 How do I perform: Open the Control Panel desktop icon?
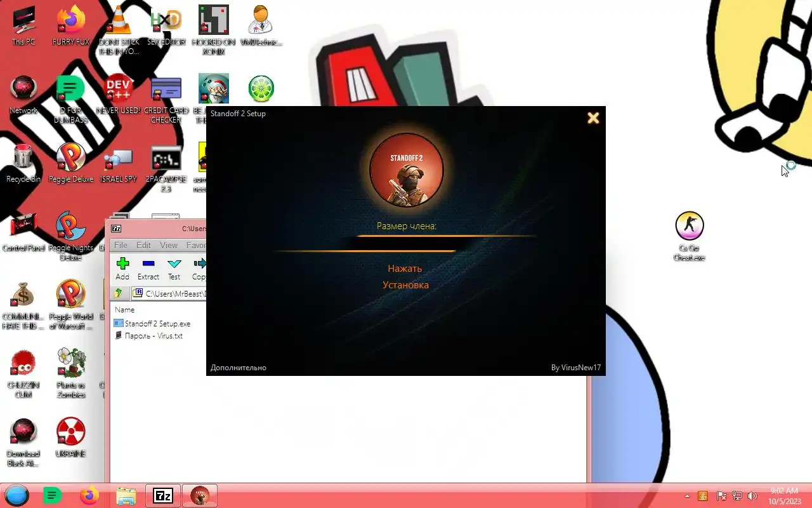[x=23, y=232]
